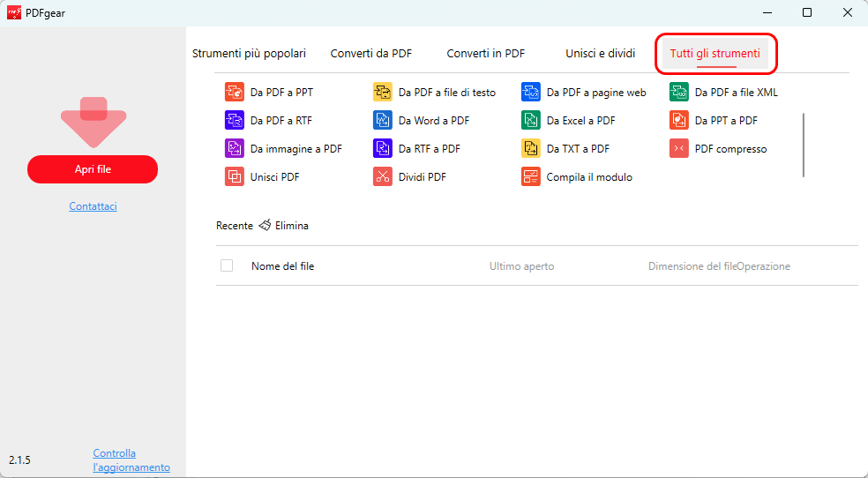
Task: Click the Da PPT a PDF label
Action: [x=726, y=121]
